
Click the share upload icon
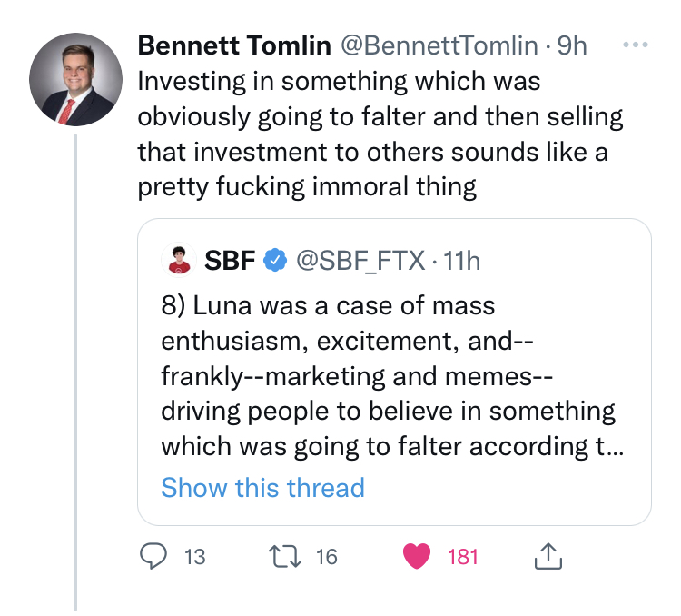[548, 557]
